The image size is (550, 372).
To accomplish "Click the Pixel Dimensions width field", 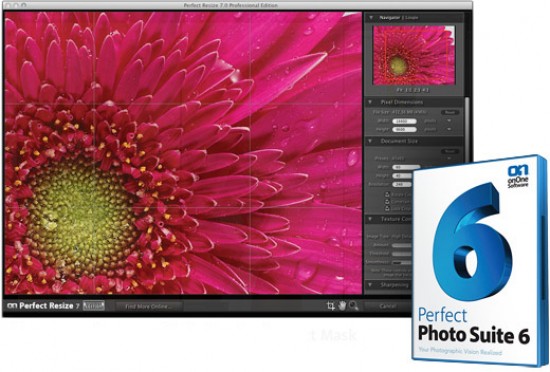I will 404,121.
